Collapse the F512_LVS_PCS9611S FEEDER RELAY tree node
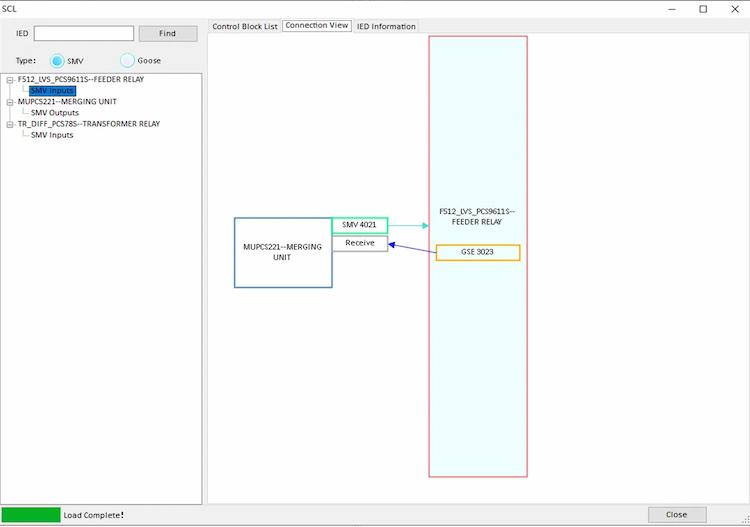This screenshot has height=527, width=750. 10,80
